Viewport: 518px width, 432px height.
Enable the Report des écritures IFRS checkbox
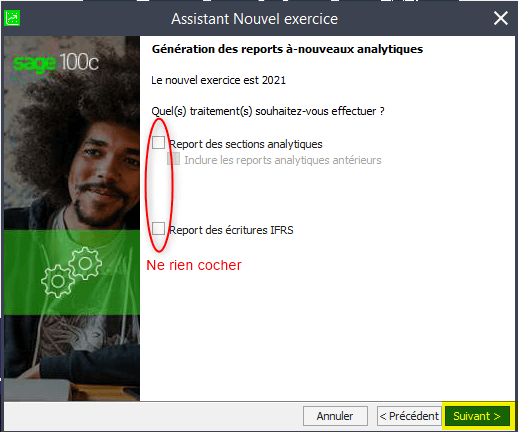[158, 229]
